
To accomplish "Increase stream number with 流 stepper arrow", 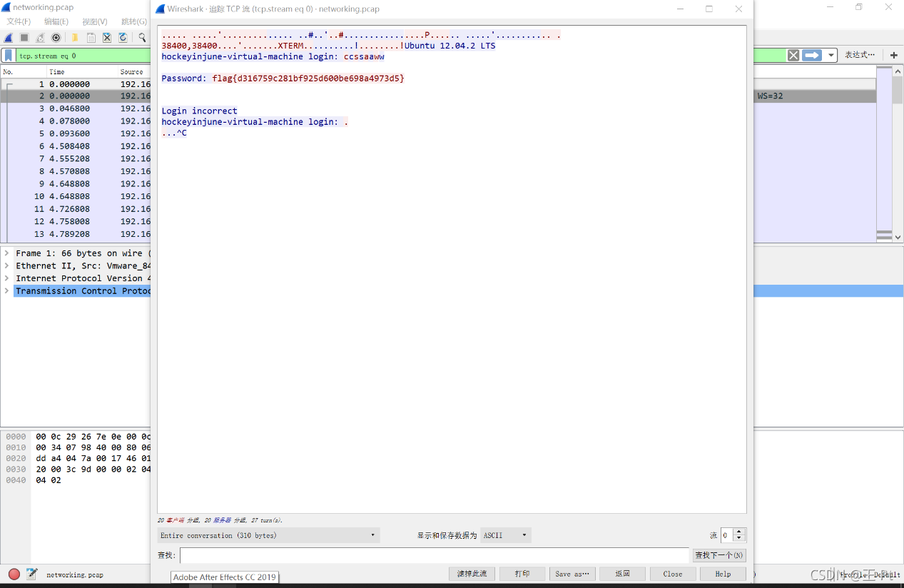I will 738,532.
